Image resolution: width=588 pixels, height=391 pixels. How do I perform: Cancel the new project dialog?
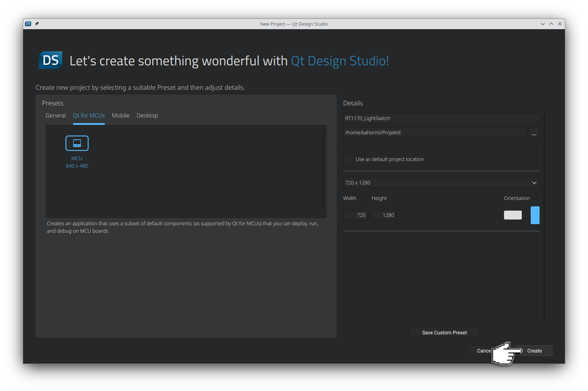(x=484, y=350)
